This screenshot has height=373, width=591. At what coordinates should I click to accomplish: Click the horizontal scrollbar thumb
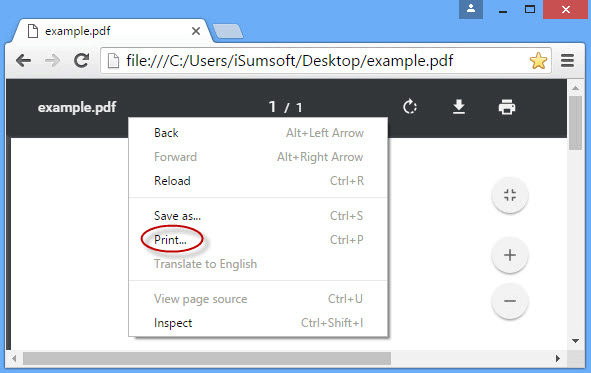[207, 358]
